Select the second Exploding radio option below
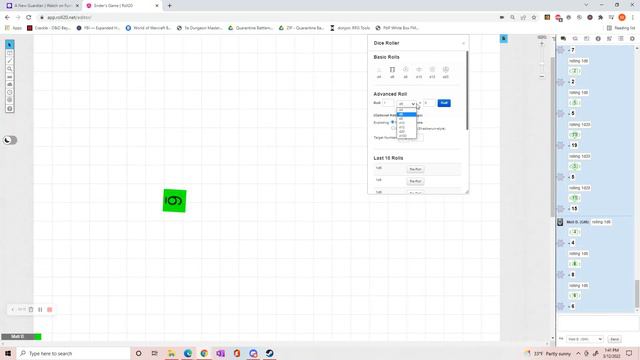640x360 pixels. pos(393,128)
